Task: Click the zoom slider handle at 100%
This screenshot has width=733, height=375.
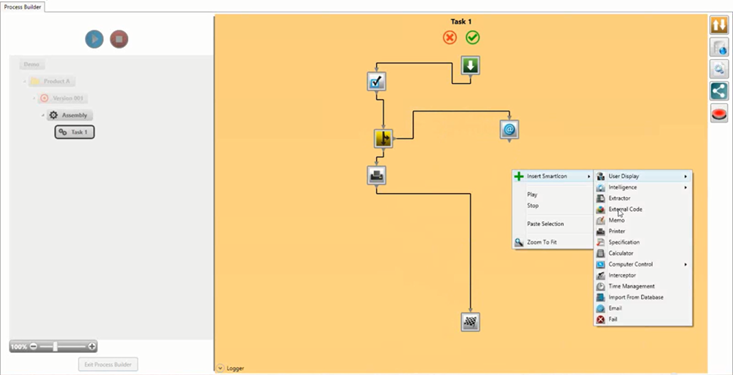Action: click(55, 346)
